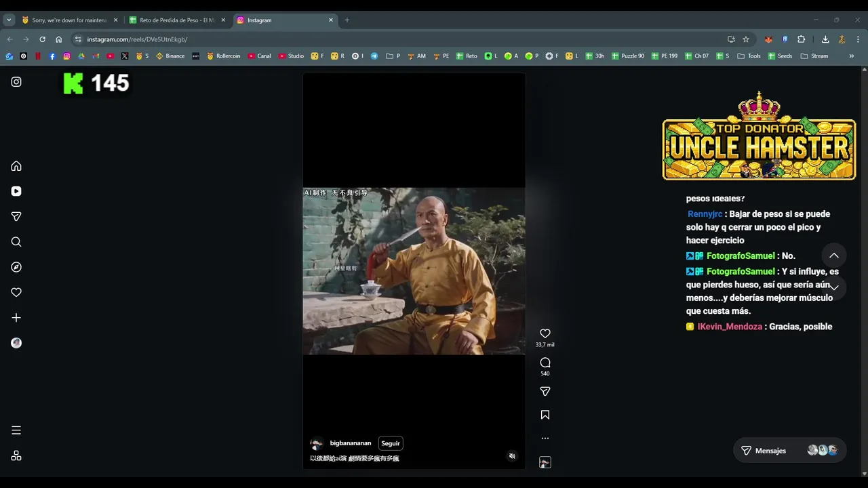Share the reel with paper-plane icon

[x=545, y=391]
